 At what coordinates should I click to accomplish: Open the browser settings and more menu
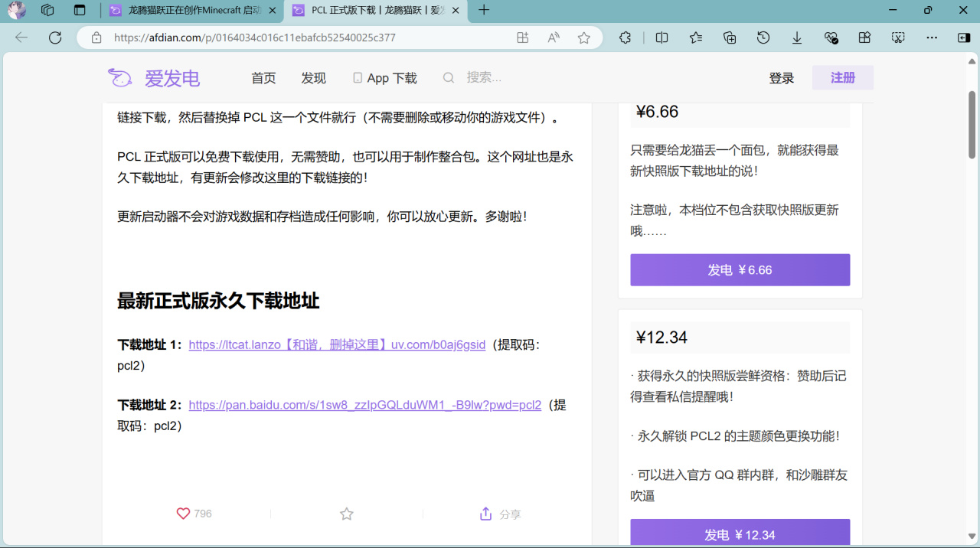point(932,38)
